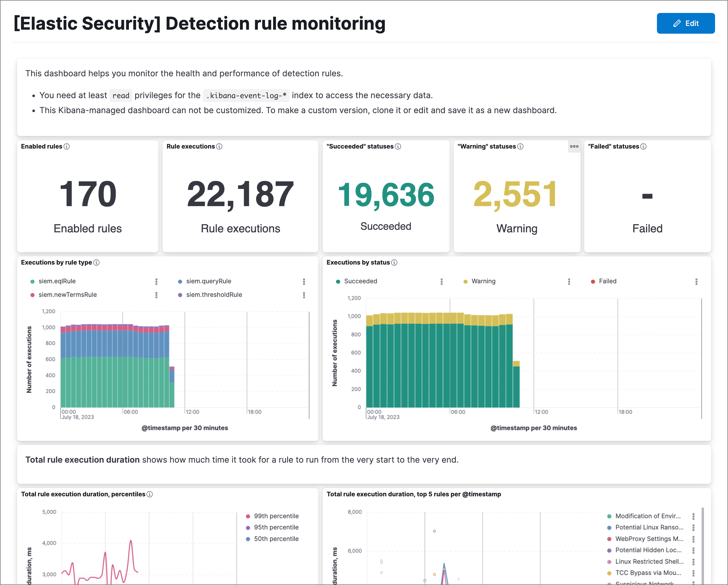This screenshot has height=585, width=728.
Task: Toggle the 50th percentile series visibility
Action: (x=276, y=539)
